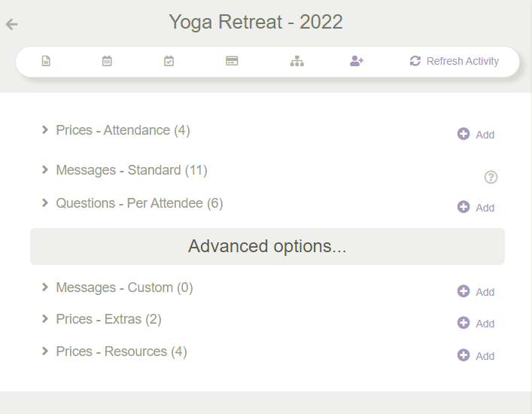This screenshot has width=532, height=414.
Task: Add a custom message
Action: 476,292
